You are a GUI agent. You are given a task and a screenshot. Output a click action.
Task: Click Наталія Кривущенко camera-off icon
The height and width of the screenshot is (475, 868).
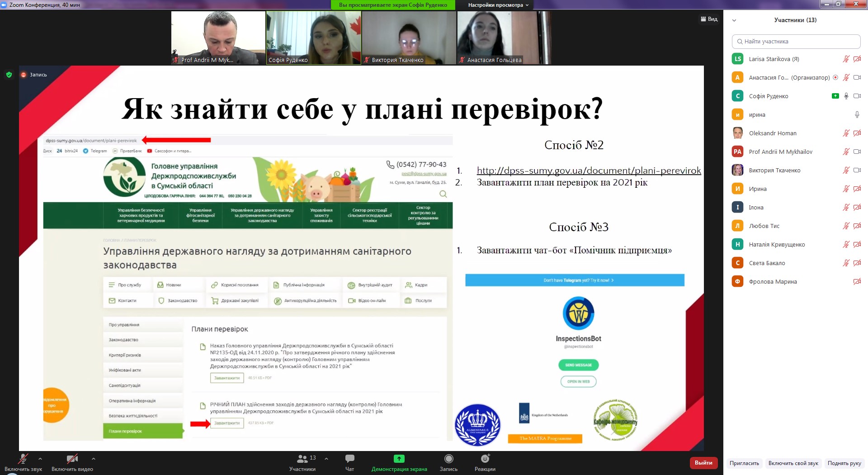857,245
